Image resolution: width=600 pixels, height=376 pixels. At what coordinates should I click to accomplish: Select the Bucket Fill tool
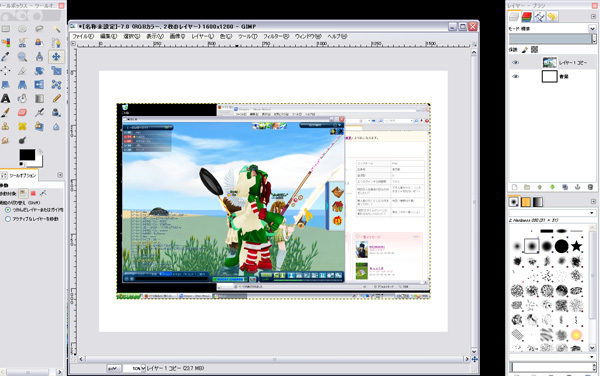click(x=22, y=98)
